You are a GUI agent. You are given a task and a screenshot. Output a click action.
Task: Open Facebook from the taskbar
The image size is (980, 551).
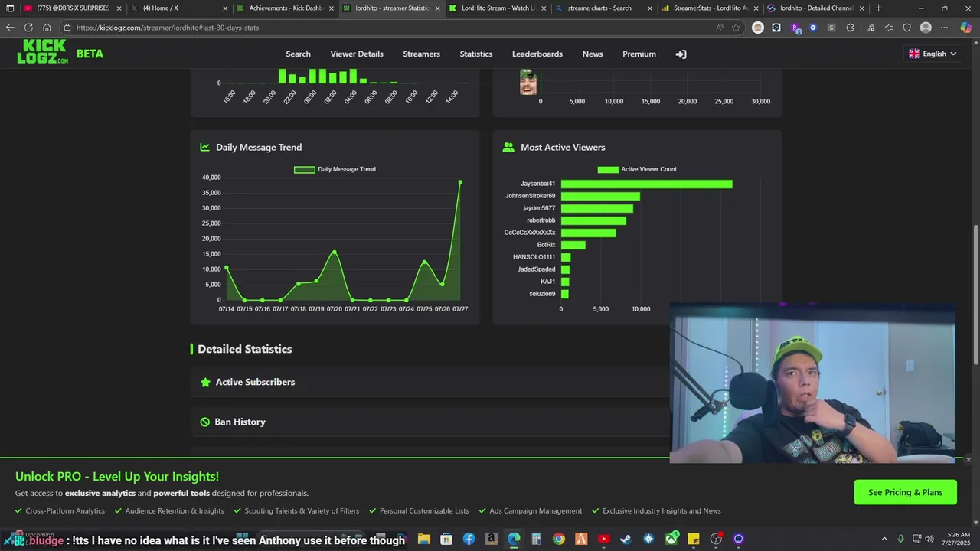pyautogui.click(x=469, y=539)
